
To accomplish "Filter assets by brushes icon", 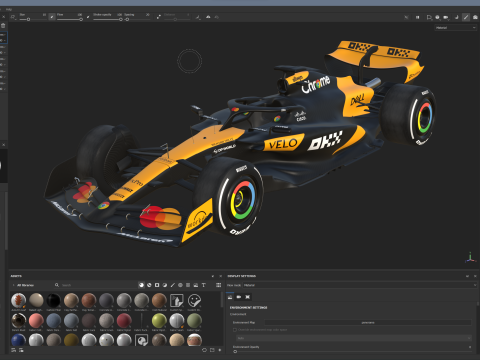I will point(173,285).
